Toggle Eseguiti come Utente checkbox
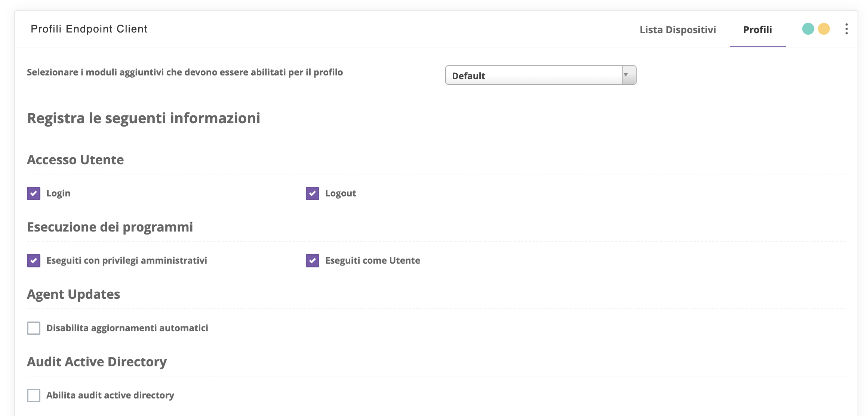Screen dimensions: 868x416 [x=312, y=261]
